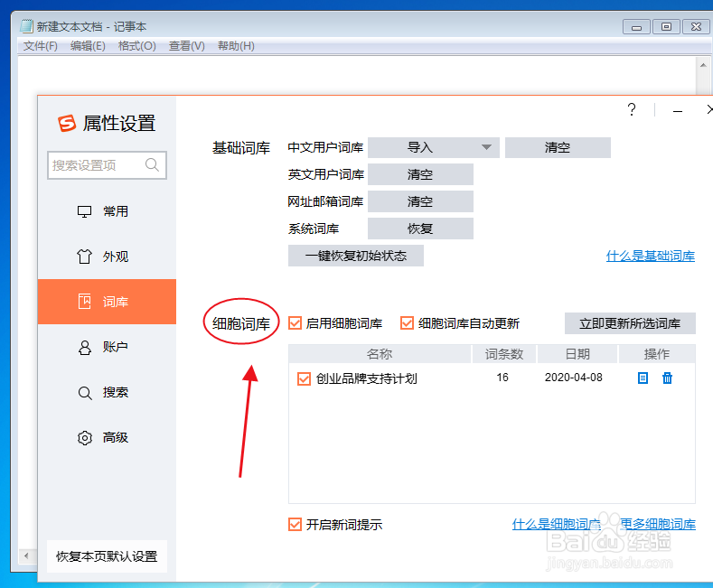This screenshot has height=588, width=713.
Task: Click 立即更新所选词库 button
Action: [630, 323]
